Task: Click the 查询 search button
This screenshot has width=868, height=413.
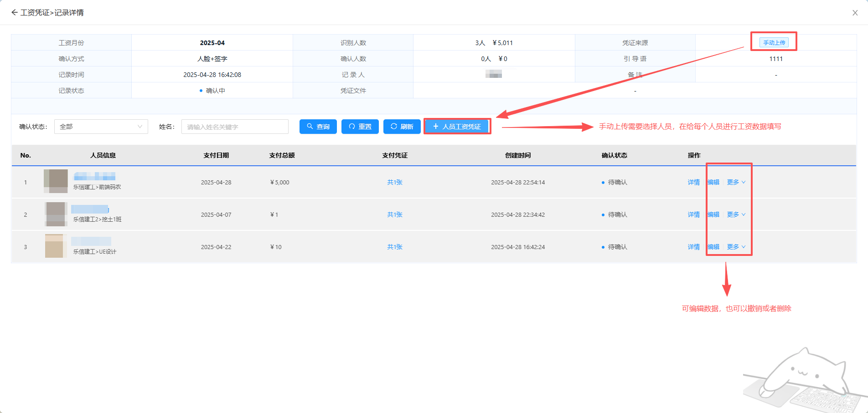Action: [318, 127]
